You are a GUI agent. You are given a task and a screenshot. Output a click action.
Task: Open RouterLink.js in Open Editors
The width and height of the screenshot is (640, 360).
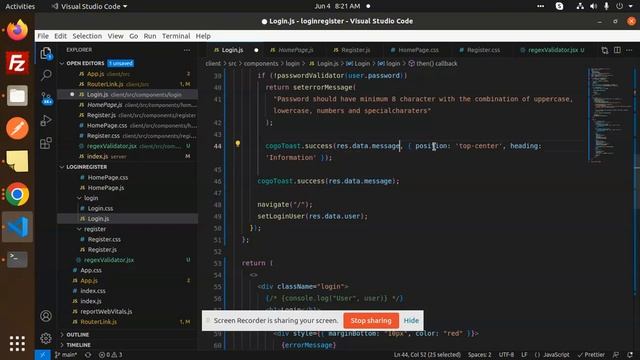tap(128, 84)
